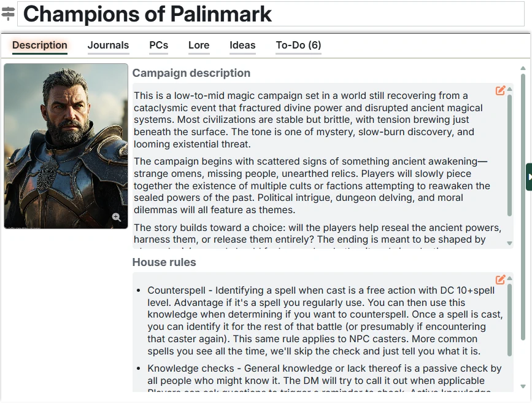Go to the Ideas tab
Screen dimensions: 532x403
(x=242, y=45)
